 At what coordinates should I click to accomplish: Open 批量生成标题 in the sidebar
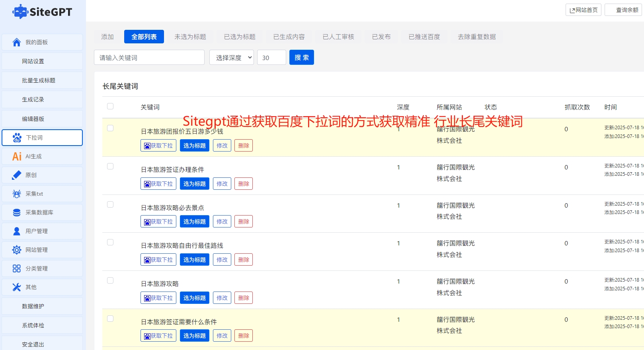42,80
